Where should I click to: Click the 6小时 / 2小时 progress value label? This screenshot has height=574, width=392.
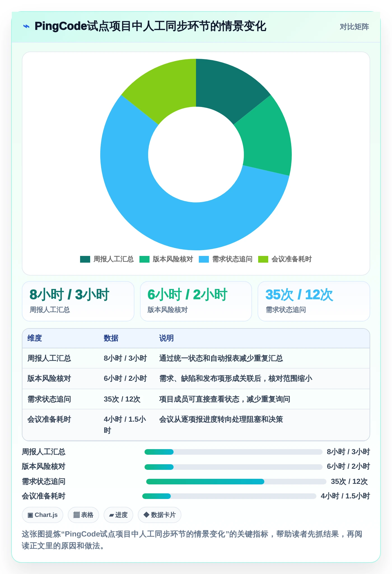point(349,466)
